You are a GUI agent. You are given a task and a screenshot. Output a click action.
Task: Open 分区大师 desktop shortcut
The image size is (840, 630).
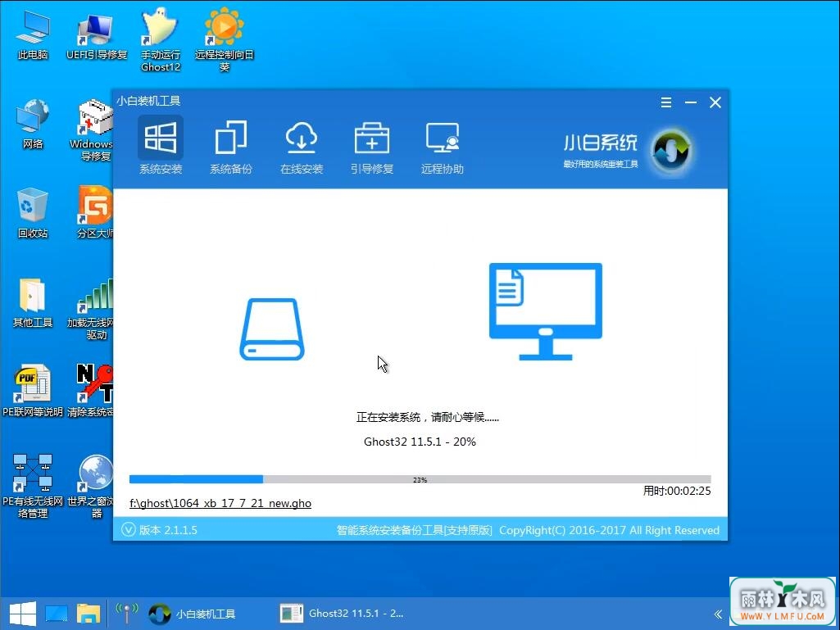[95, 212]
